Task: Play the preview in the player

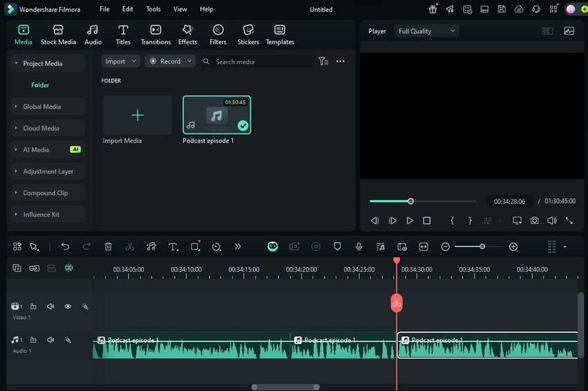Action: coord(410,221)
